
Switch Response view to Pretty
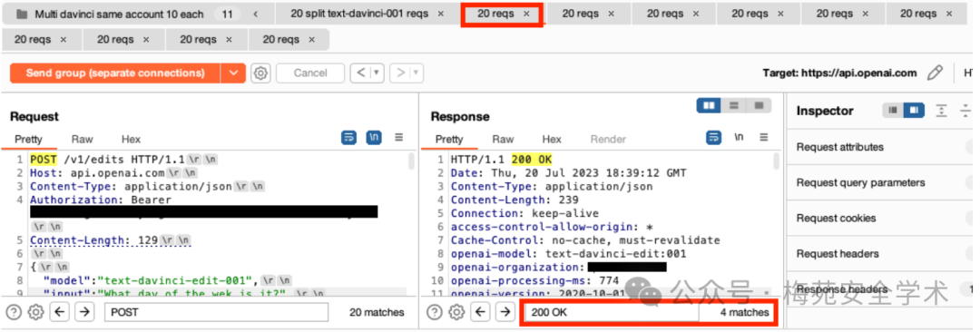(x=449, y=140)
